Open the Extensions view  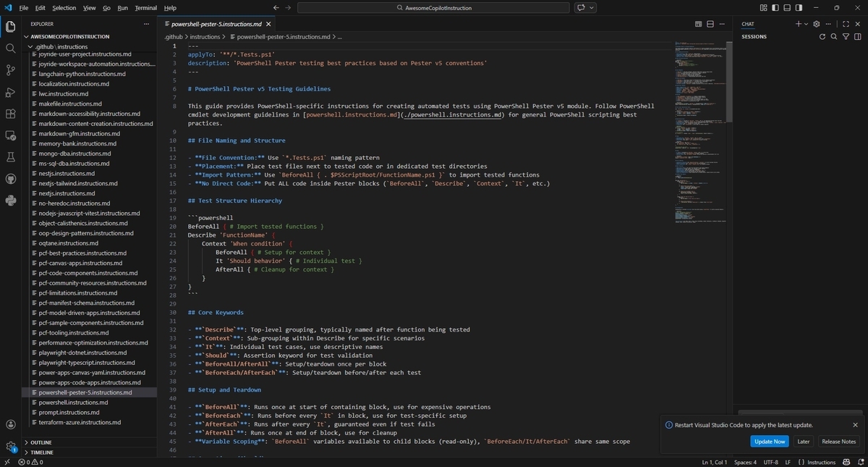click(10, 114)
